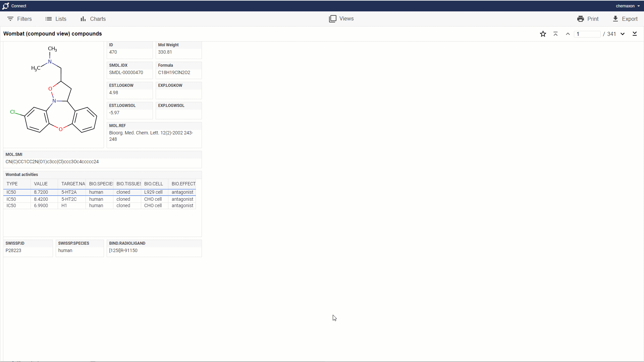Click the Print icon
644x362 pixels.
[x=581, y=18]
